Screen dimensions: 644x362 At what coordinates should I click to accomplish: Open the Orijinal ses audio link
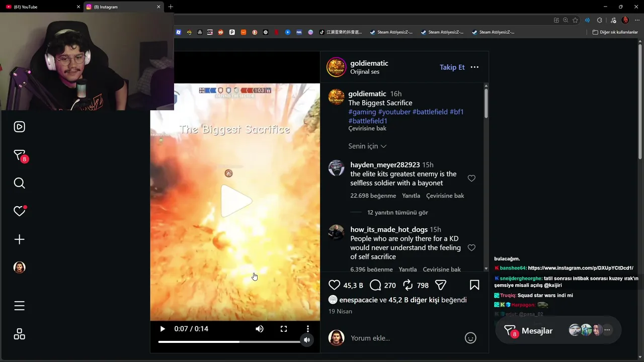pyautogui.click(x=365, y=72)
